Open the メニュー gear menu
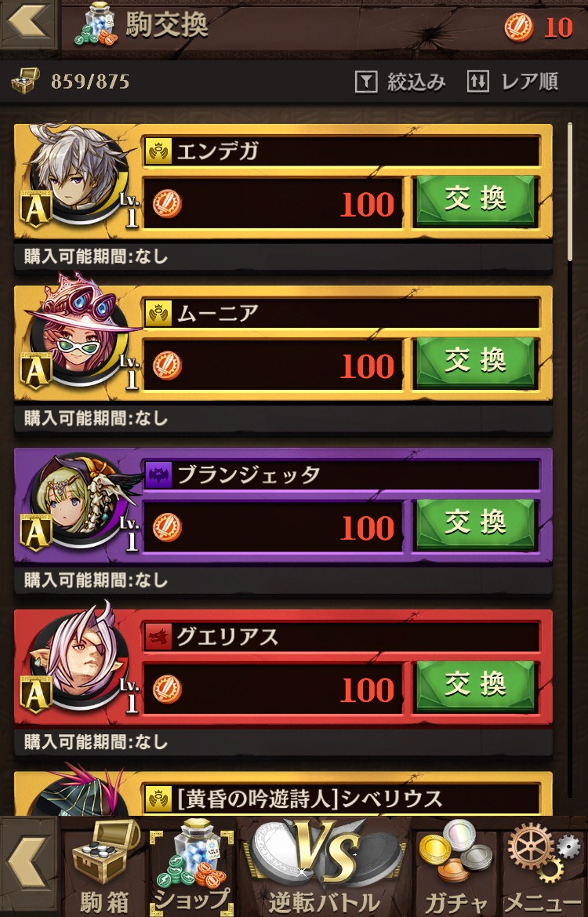588x917 pixels. click(543, 867)
